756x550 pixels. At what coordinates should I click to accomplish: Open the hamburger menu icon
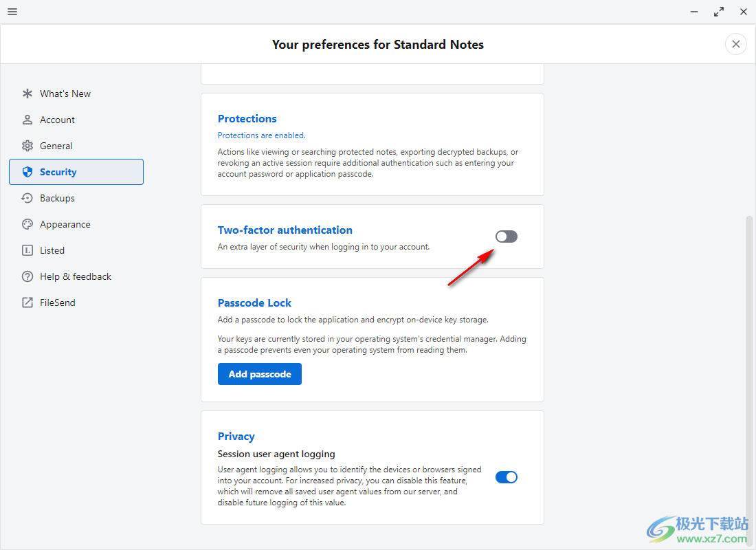12,12
